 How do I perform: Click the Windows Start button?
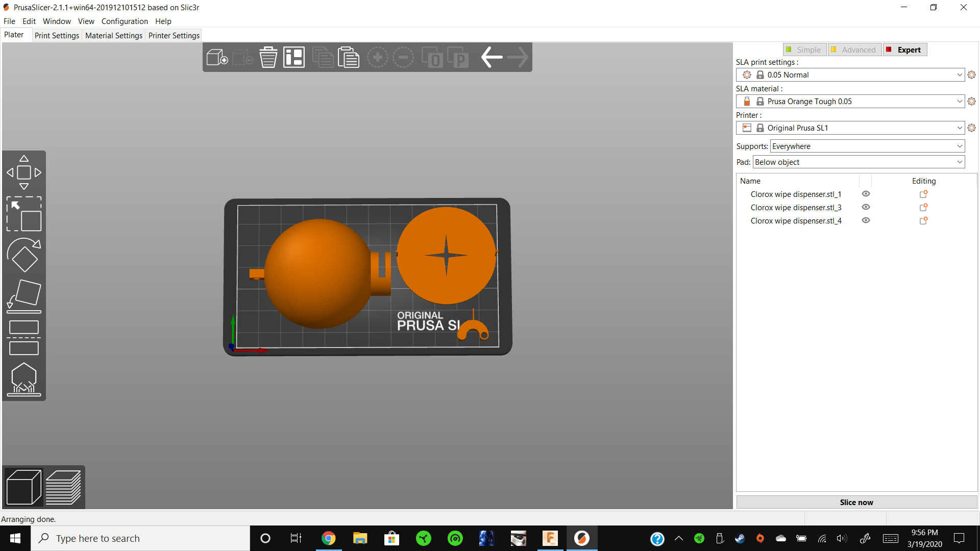click(x=15, y=538)
